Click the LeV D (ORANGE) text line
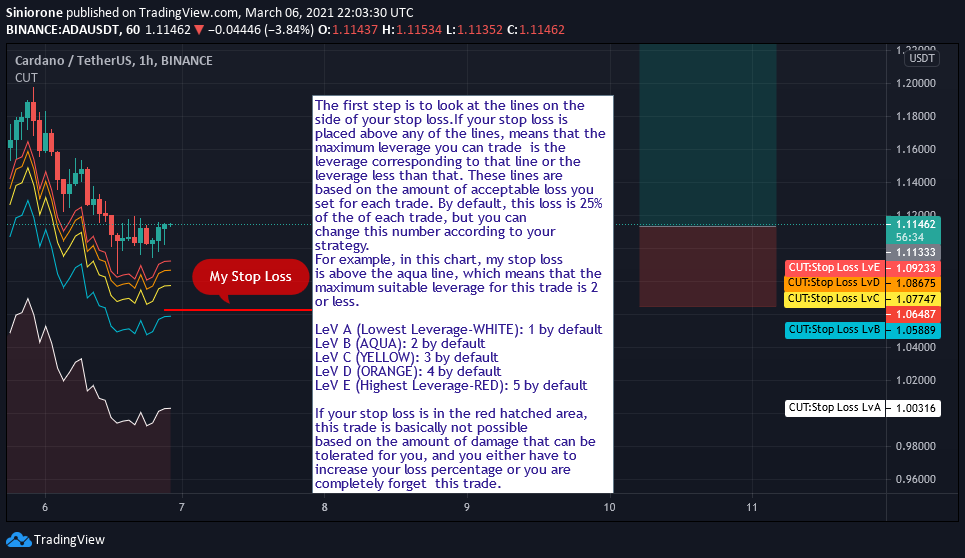The height and width of the screenshot is (558, 965). coord(408,372)
